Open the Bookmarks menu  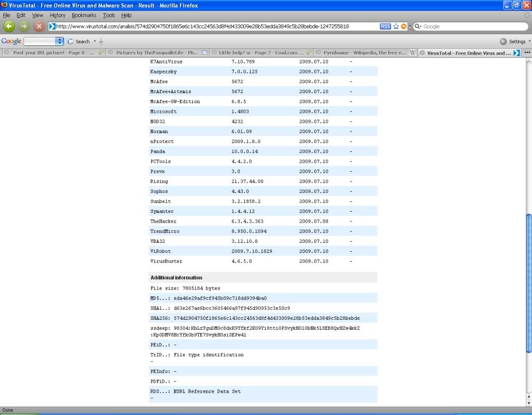click(x=84, y=16)
